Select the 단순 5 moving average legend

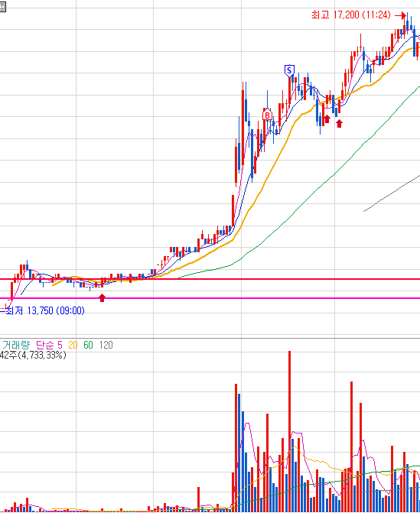[x=49, y=345]
